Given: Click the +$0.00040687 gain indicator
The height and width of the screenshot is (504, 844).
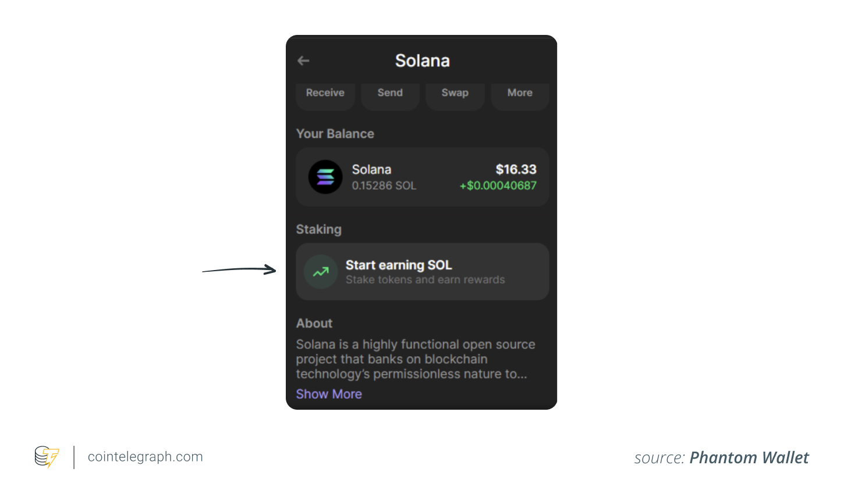Looking at the screenshot, I should tap(497, 186).
